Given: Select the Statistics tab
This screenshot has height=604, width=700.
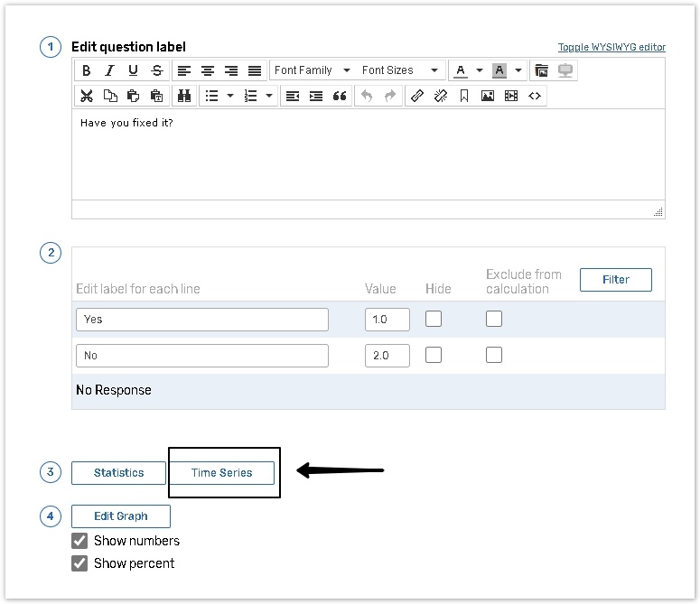Looking at the screenshot, I should click(x=119, y=472).
